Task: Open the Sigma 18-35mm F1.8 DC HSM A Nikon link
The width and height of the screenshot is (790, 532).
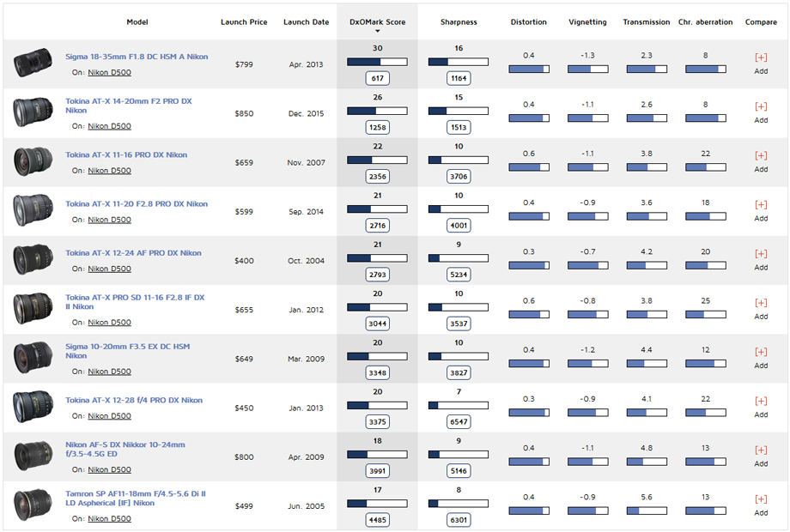Action: click(137, 57)
